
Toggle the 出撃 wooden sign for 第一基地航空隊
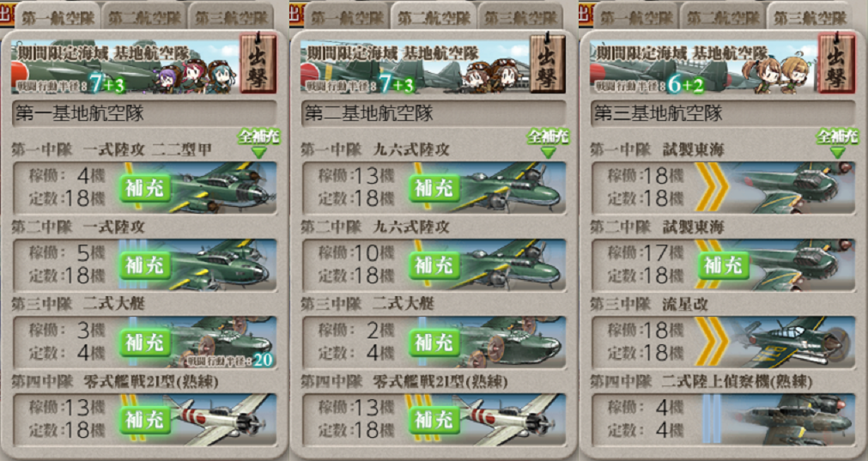click(258, 64)
